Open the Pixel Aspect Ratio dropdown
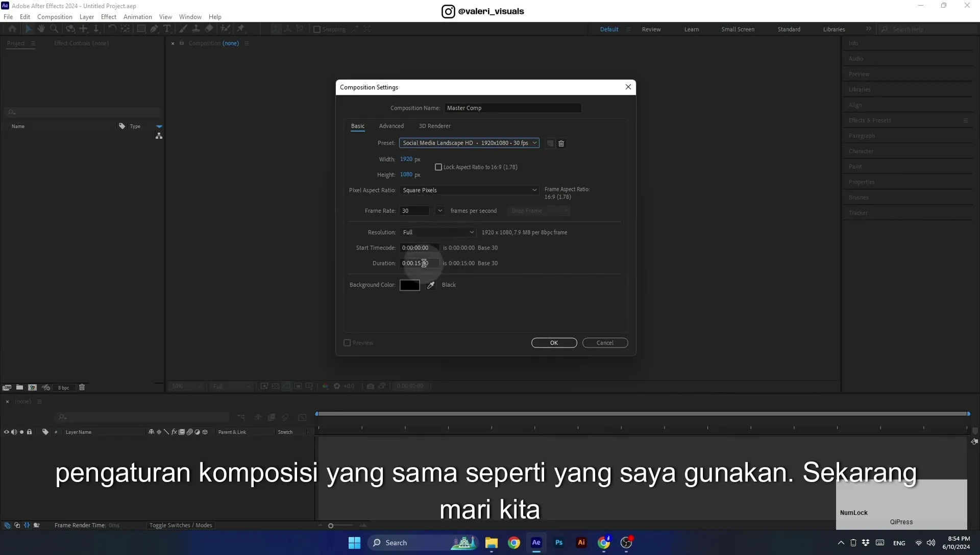The width and height of the screenshot is (980, 555). coord(469,190)
